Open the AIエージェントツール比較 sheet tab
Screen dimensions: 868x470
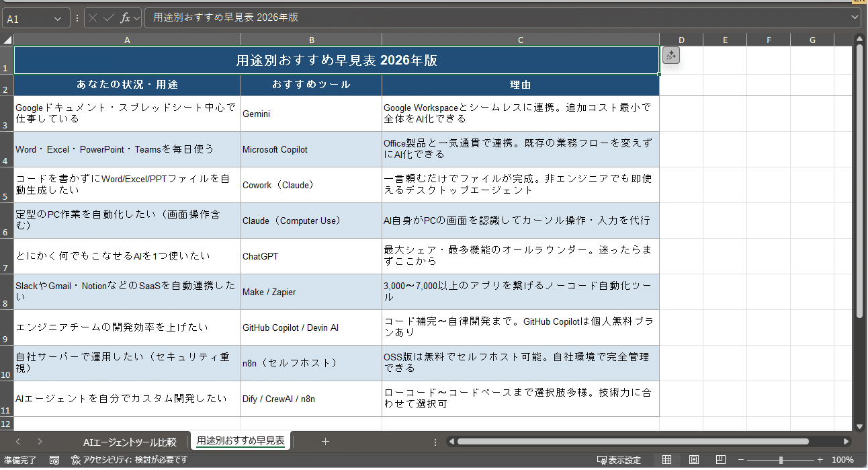click(x=130, y=442)
